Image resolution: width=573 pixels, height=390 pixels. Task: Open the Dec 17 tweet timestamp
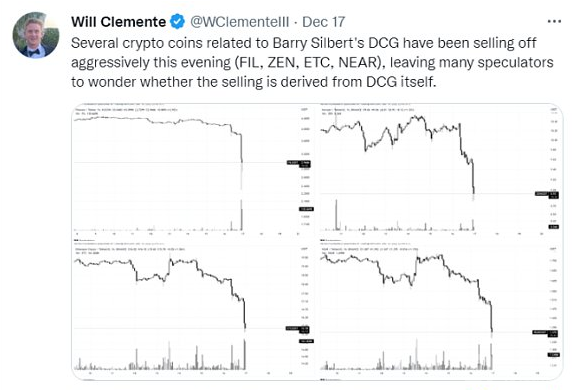pos(323,22)
